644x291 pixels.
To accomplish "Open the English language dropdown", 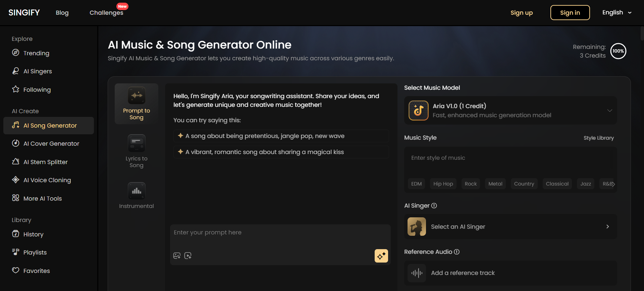I will click(x=617, y=12).
